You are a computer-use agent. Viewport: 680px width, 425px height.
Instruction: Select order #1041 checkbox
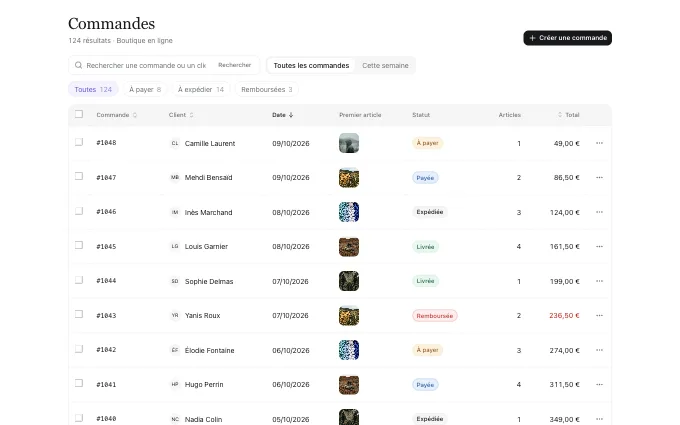(x=78, y=383)
